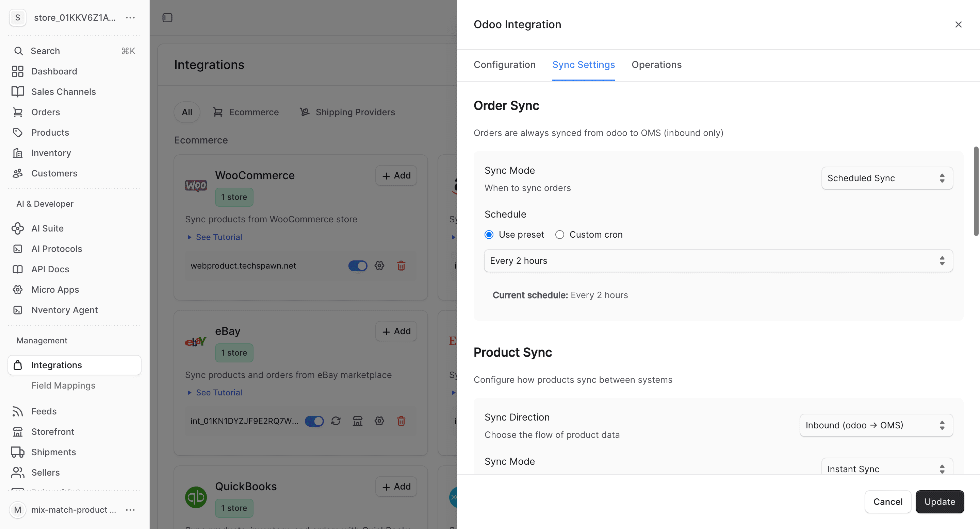980x529 pixels.
Task: Open the Product Sync Mode Instant Sync dropdown
Action: pyautogui.click(x=887, y=467)
